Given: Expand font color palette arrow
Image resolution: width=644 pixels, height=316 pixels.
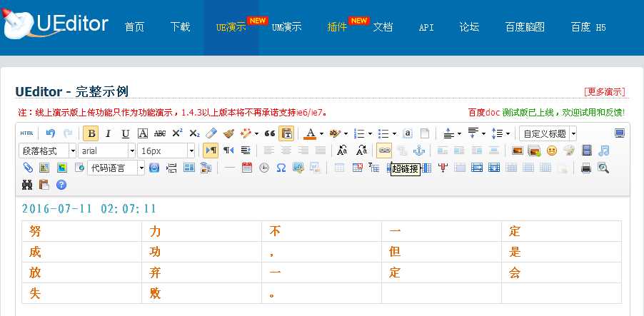Looking at the screenshot, I should 321,134.
